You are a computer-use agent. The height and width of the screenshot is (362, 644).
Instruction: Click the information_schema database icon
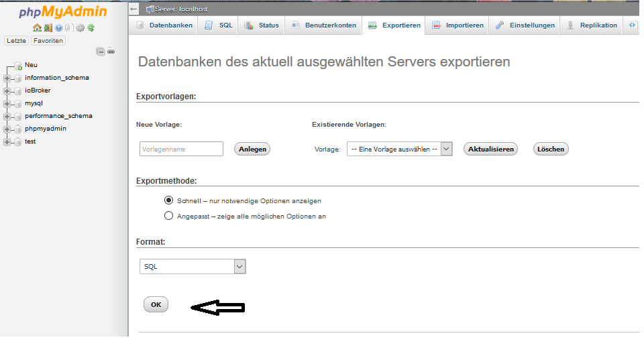click(18, 78)
